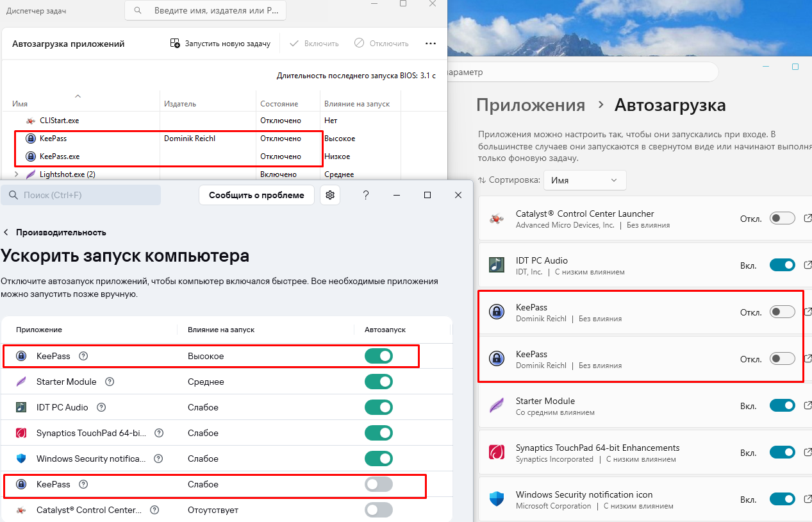Click the info icon beside Catalyst Control Center
Viewport: 812px width, 522px height.
154,510
